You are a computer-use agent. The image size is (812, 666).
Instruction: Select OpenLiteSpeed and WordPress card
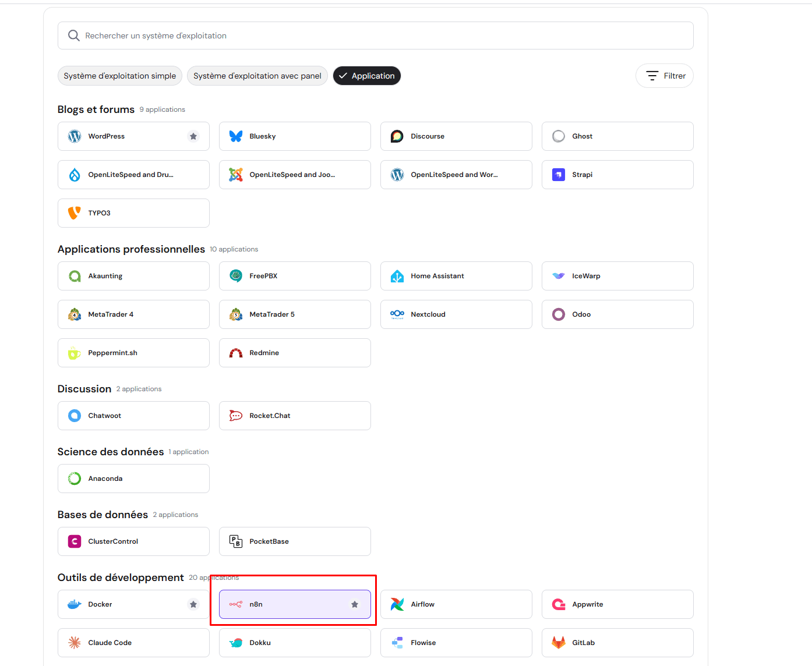456,175
